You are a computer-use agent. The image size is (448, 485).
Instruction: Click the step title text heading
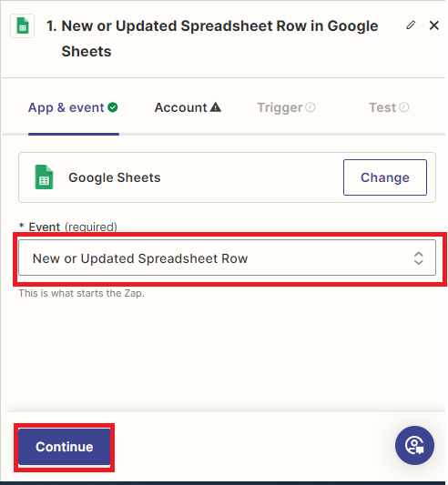tap(212, 38)
